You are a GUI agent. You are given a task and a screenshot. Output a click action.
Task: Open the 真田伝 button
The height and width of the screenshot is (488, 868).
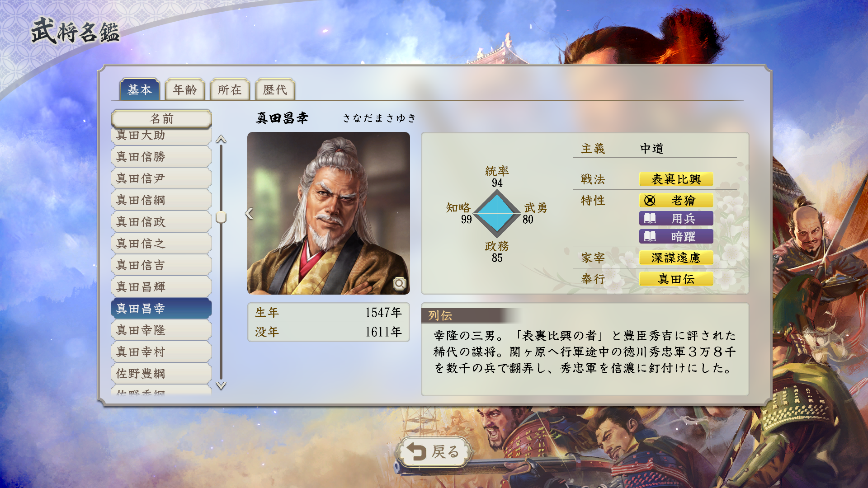click(x=676, y=279)
